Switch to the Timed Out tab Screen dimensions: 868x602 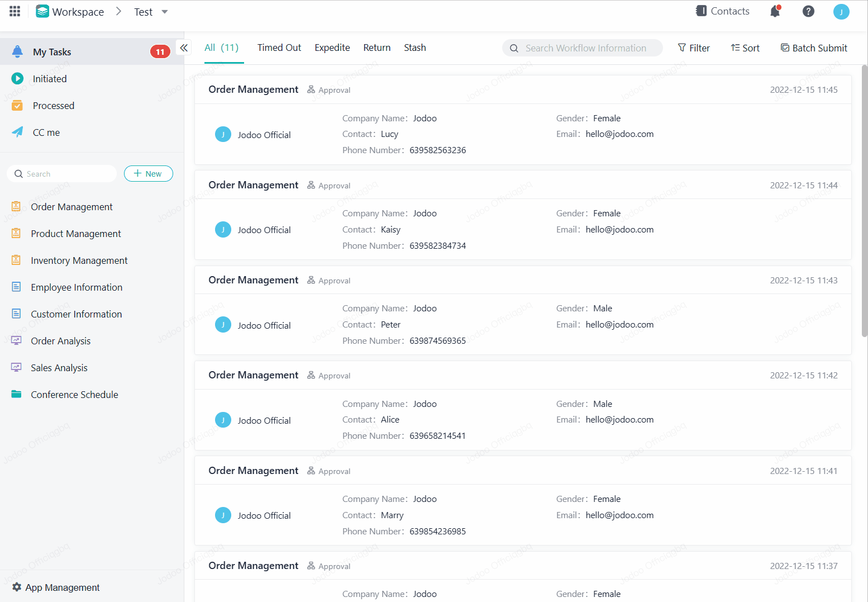[279, 48]
